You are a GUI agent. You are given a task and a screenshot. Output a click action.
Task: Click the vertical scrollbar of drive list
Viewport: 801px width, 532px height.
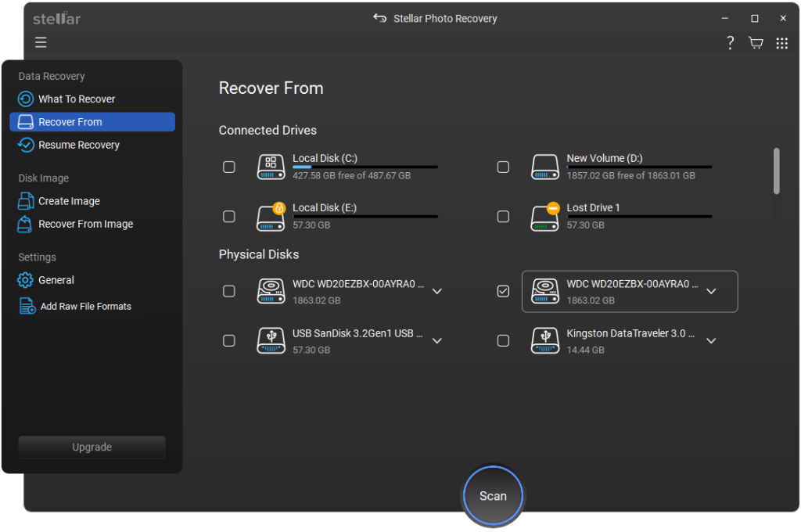tap(777, 171)
